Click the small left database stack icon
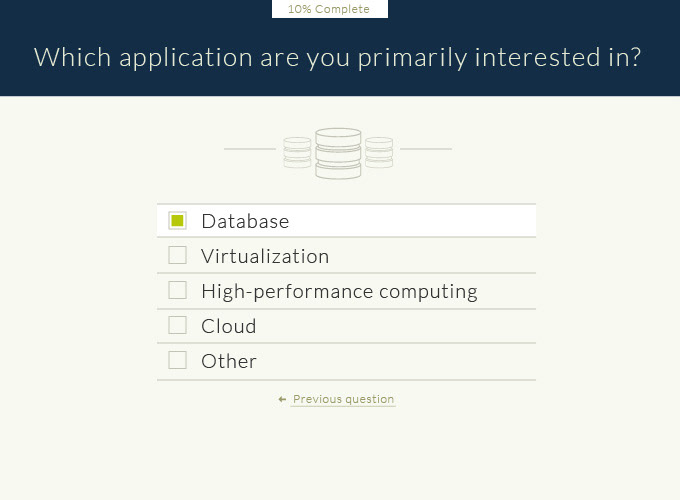The image size is (680, 500). coord(297,152)
